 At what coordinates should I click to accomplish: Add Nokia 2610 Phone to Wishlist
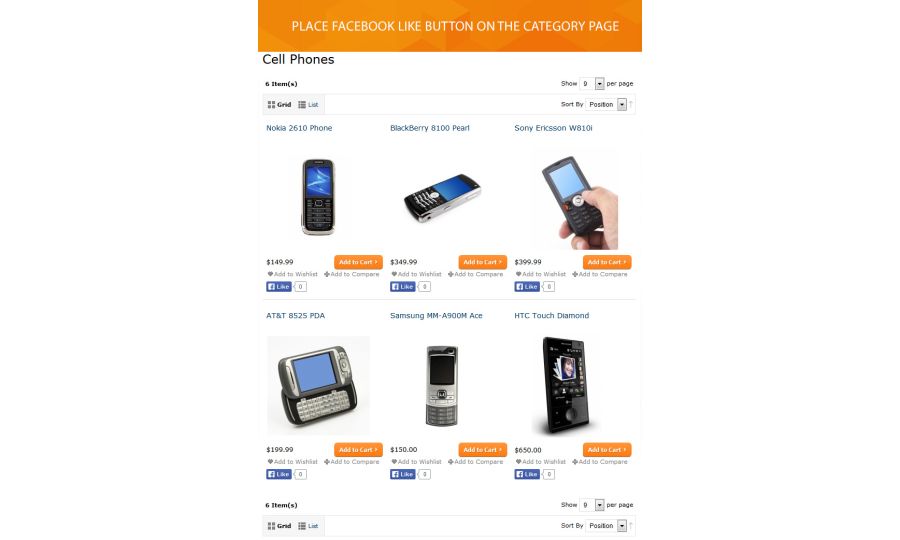(x=292, y=274)
